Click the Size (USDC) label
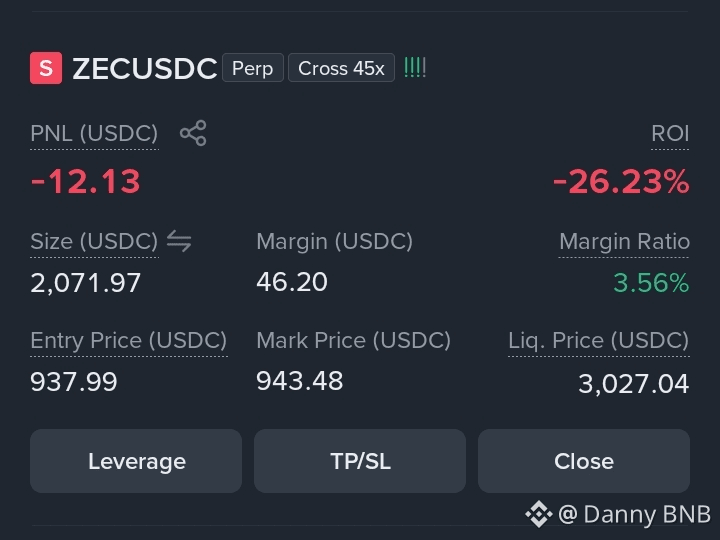 coord(94,242)
